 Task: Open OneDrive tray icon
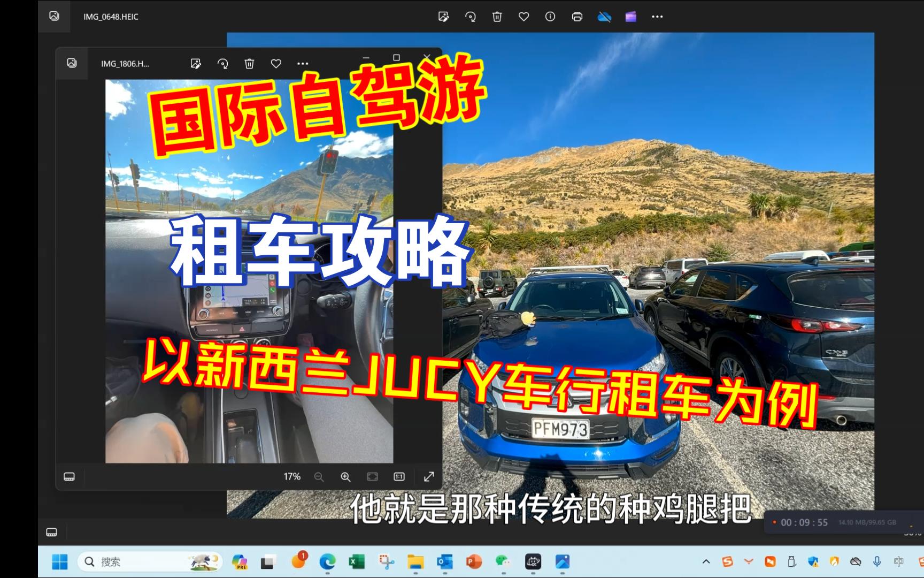click(856, 562)
